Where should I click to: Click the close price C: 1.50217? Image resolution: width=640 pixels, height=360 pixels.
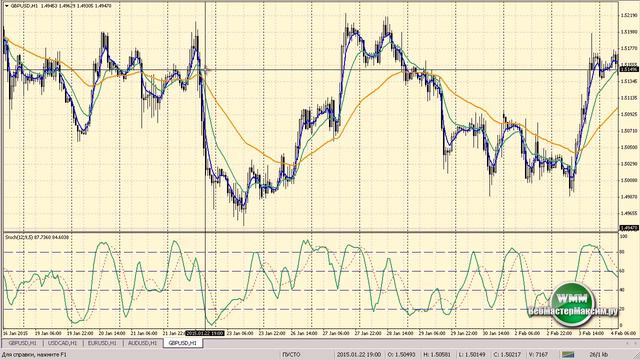[x=507, y=355]
